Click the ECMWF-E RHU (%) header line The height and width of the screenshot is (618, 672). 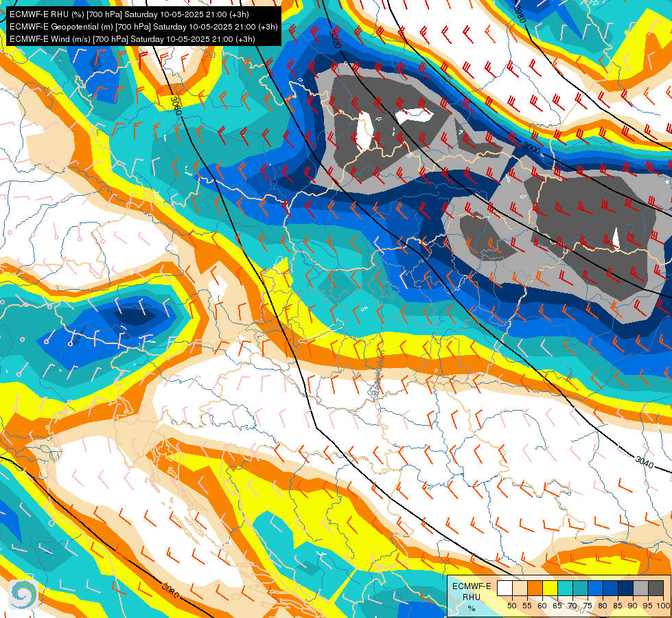pyautogui.click(x=129, y=14)
